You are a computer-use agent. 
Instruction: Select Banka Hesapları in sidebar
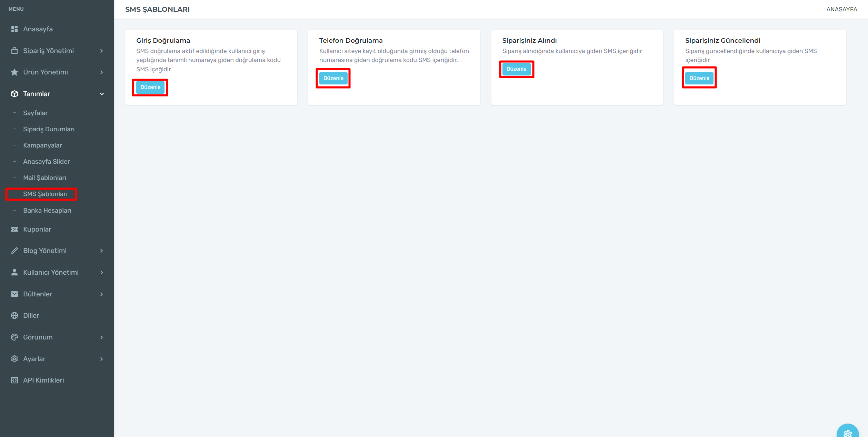coord(47,210)
